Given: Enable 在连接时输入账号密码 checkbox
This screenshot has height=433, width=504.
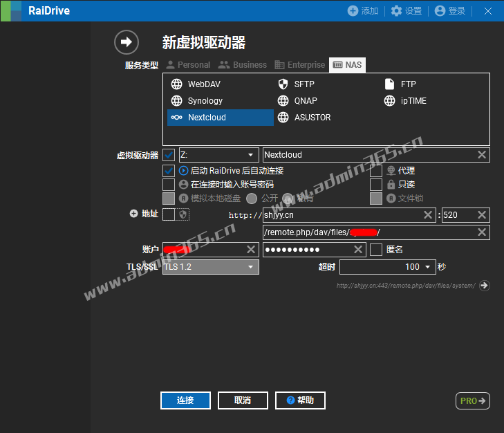Looking at the screenshot, I should [x=169, y=185].
